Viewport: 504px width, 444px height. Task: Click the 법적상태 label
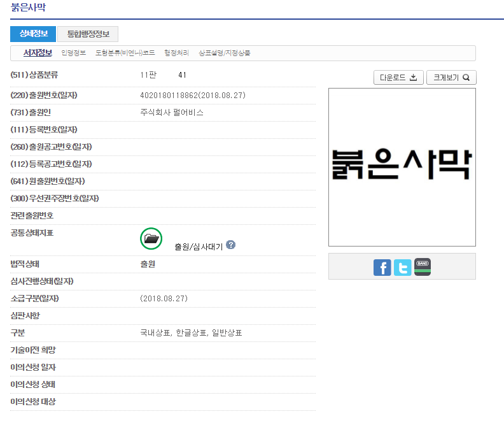coord(25,264)
